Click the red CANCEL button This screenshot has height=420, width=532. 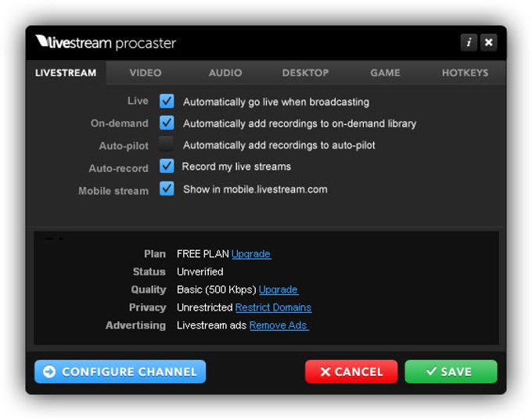(351, 372)
